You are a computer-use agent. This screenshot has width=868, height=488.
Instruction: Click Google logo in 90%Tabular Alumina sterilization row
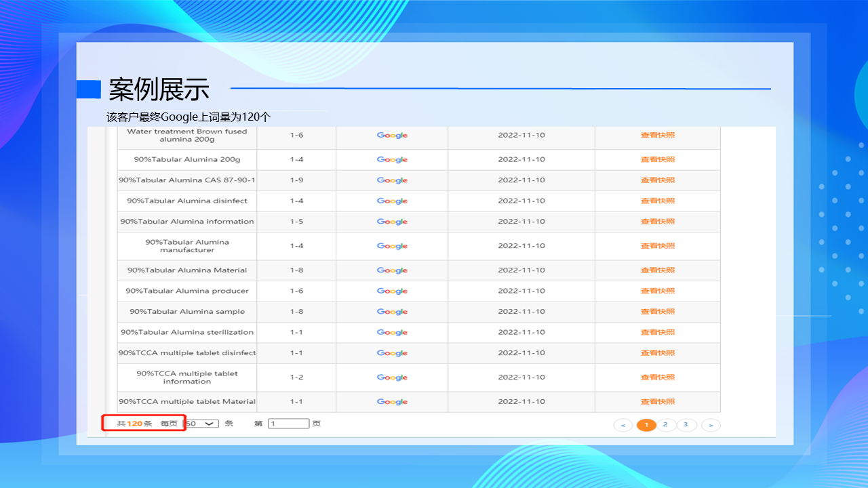pos(392,333)
